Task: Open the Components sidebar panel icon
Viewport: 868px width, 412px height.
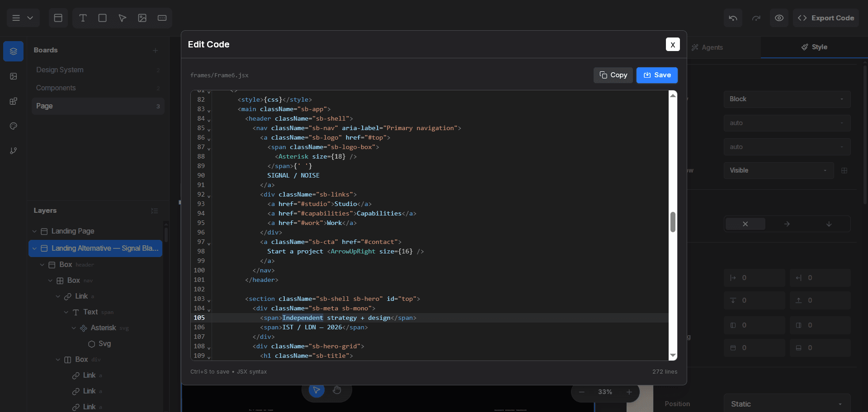Action: (x=14, y=101)
